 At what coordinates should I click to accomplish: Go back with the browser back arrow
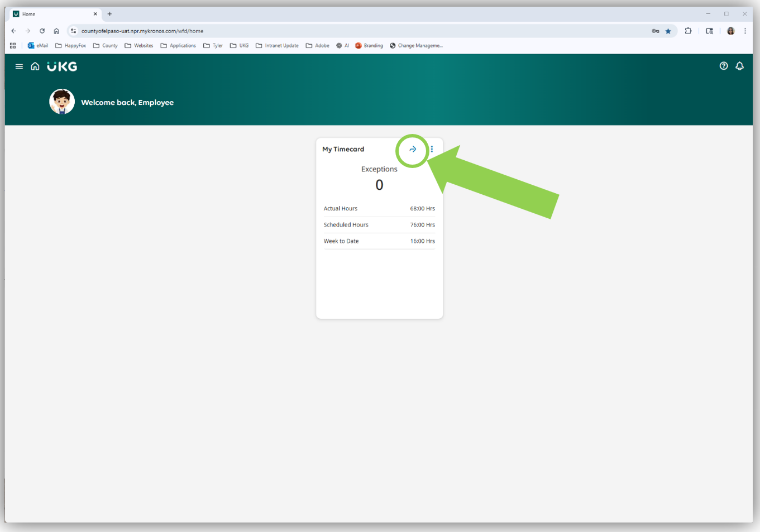tap(14, 31)
